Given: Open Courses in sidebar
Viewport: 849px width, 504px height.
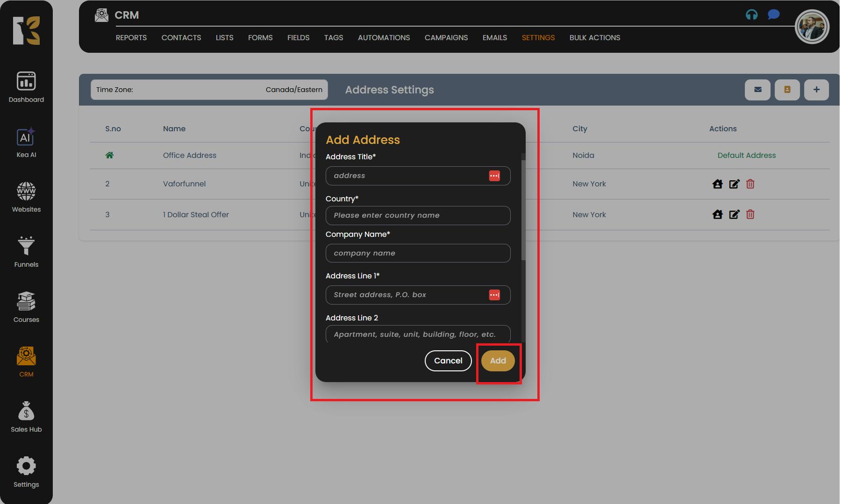Looking at the screenshot, I should coord(26,306).
